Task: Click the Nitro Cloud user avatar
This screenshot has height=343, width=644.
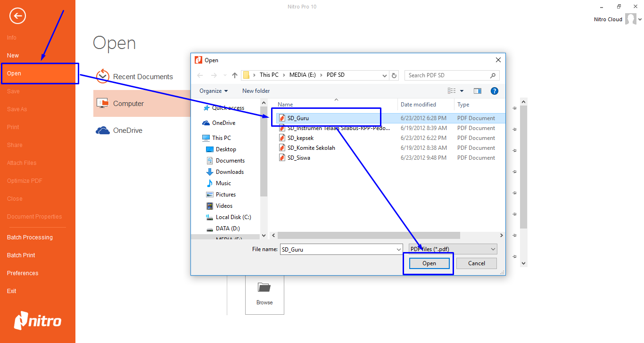Action: click(630, 19)
